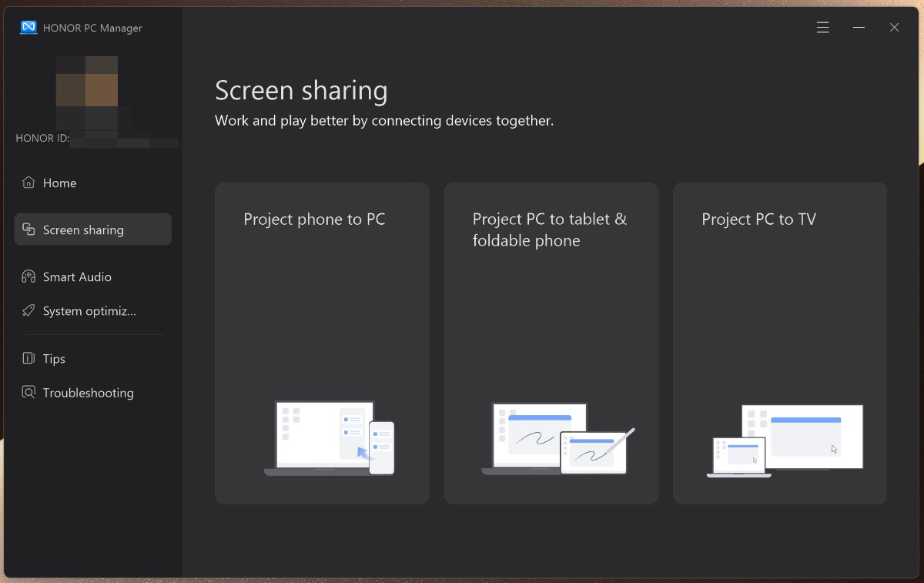Choose Project PC to tablet & foldable phone
This screenshot has height=583, width=924.
click(x=551, y=343)
